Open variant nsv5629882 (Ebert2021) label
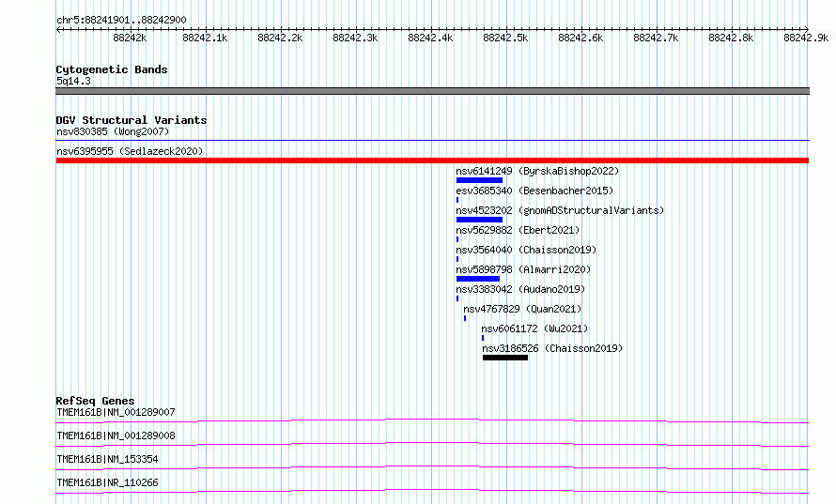836x504 pixels. pos(518,230)
